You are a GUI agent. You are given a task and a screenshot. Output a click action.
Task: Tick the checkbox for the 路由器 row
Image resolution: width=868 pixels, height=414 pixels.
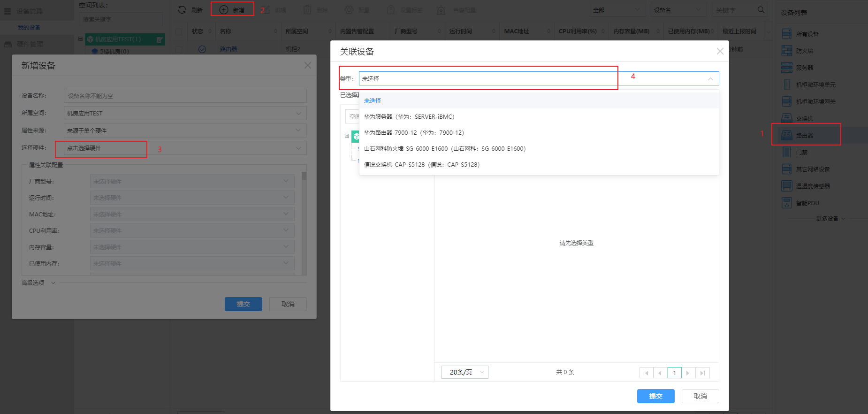[x=179, y=49]
